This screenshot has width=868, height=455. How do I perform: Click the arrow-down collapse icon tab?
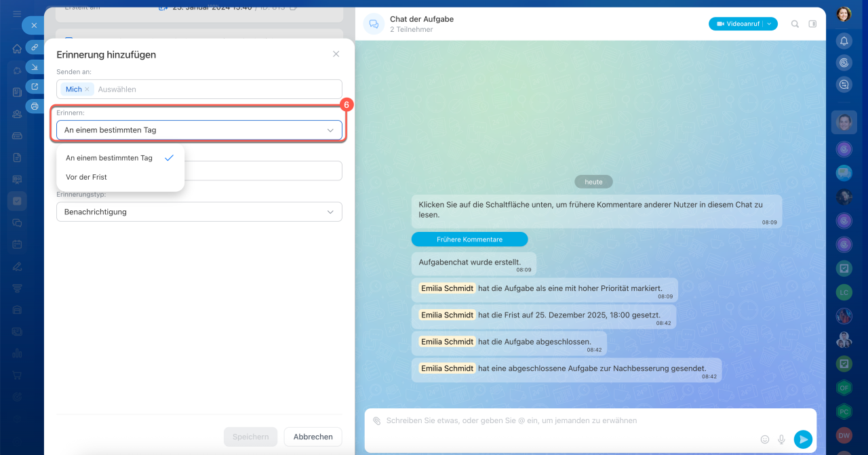35,66
